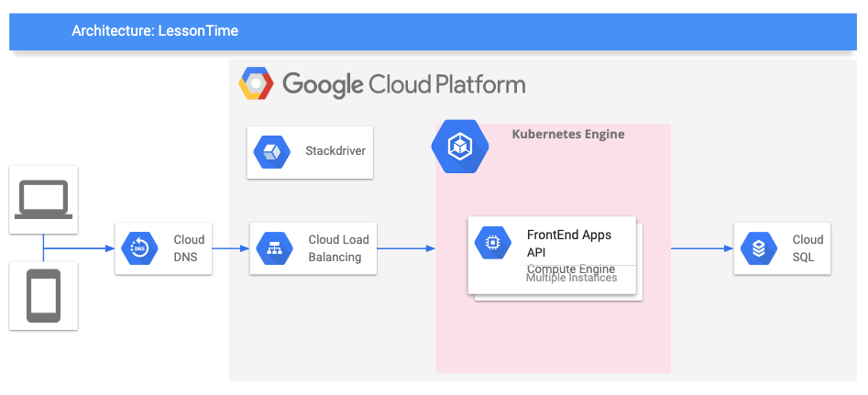Click the 'Multiple Instances' caption text
Viewport: 868px width, 395px height.
[571, 278]
